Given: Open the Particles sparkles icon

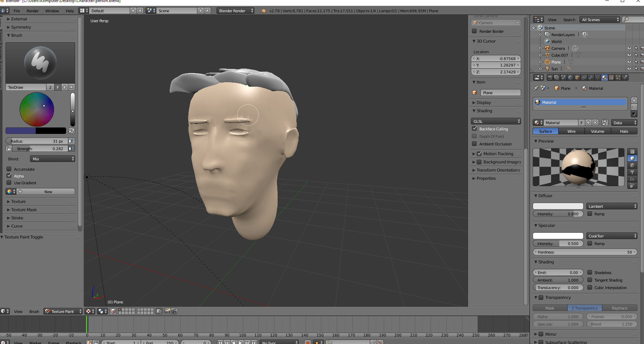Looking at the screenshot, I should pos(618,77).
